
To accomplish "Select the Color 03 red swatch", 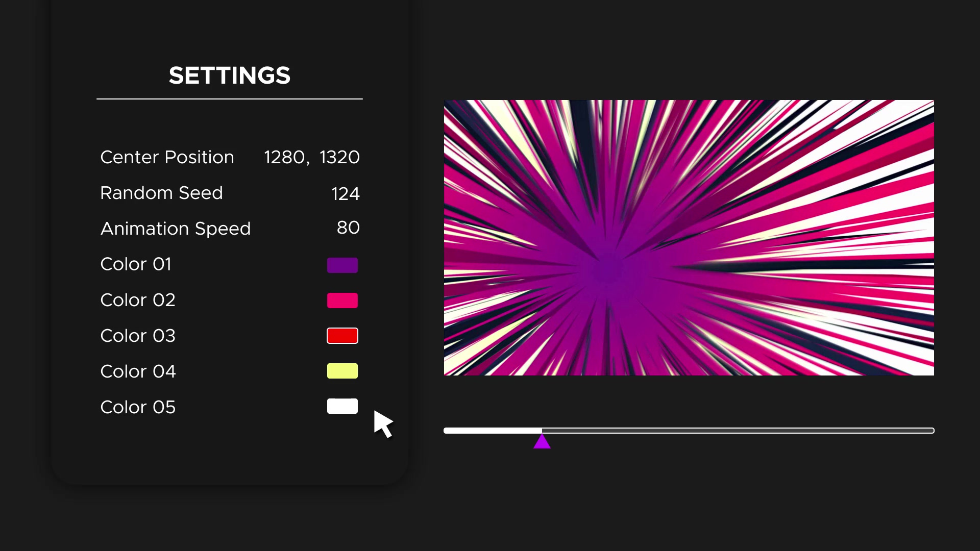I will click(342, 336).
